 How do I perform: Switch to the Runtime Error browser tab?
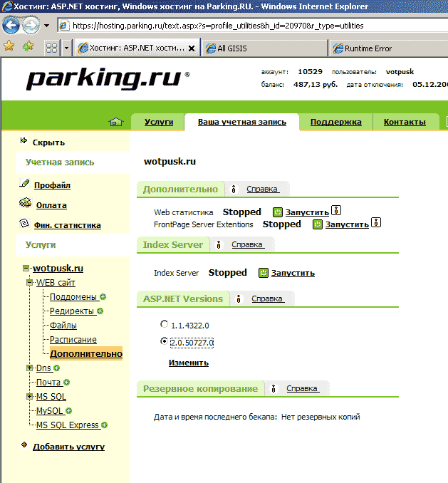coord(389,48)
